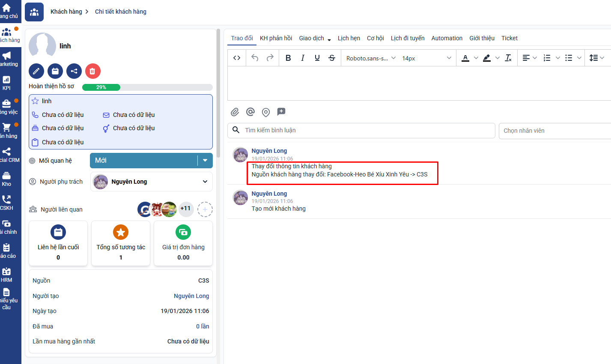Click Khách hàng breadcrumb link
Viewport: 611px width, 364px height.
click(x=66, y=12)
